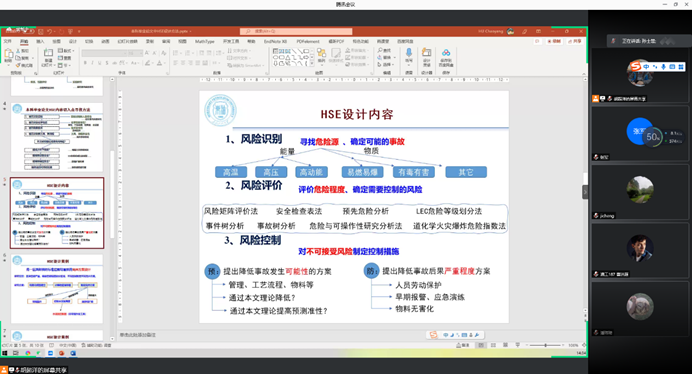Image resolution: width=692 pixels, height=374 pixels.
Task: Click the zoom percentage 100% value
Action: 573,345
